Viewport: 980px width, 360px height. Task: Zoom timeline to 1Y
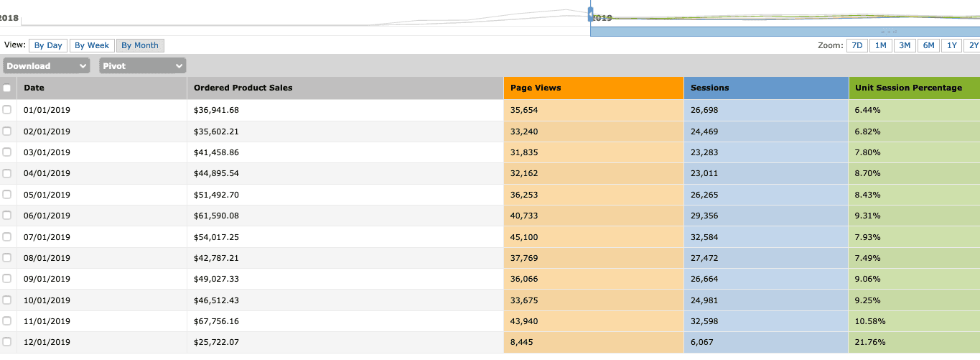[x=952, y=45]
